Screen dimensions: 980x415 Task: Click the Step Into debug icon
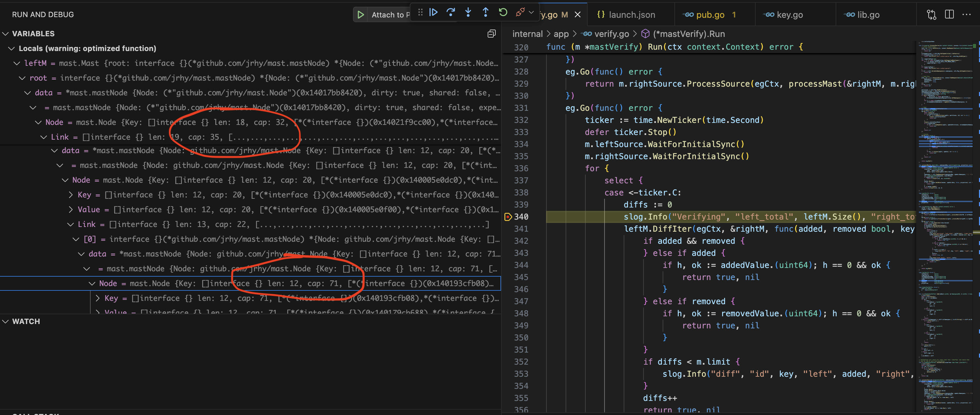[x=468, y=12]
